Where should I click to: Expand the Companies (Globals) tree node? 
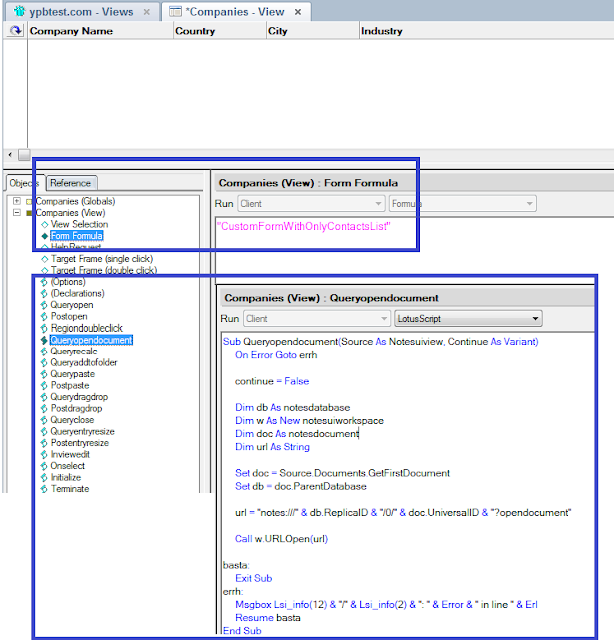(17, 201)
